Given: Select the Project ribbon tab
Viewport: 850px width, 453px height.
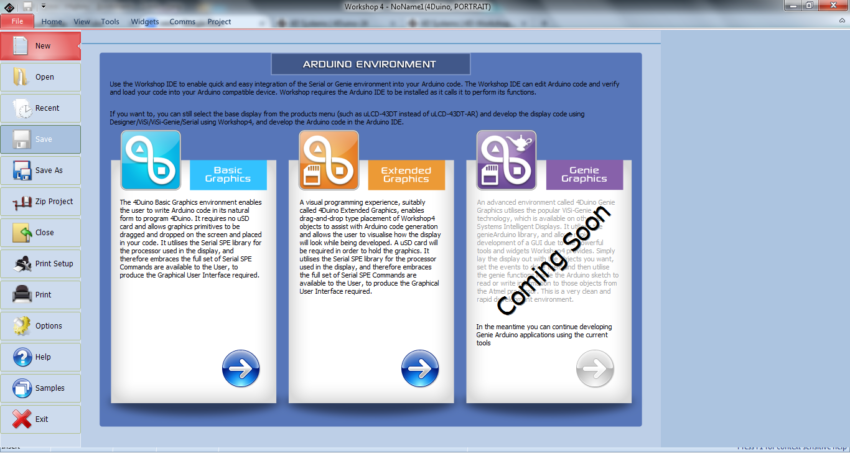Looking at the screenshot, I should [x=219, y=21].
